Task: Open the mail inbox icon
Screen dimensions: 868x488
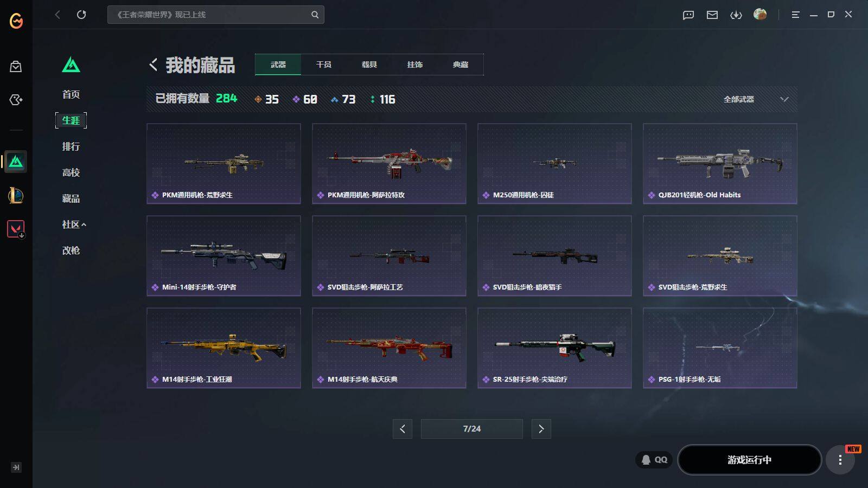Action: [712, 15]
